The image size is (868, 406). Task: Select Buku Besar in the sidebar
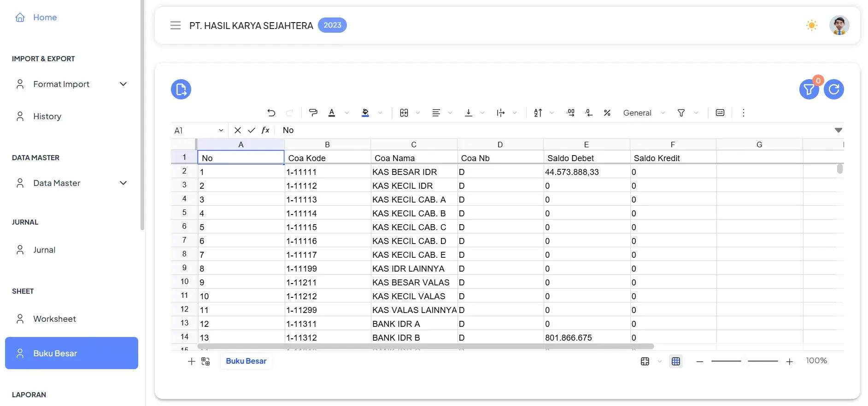(71, 353)
